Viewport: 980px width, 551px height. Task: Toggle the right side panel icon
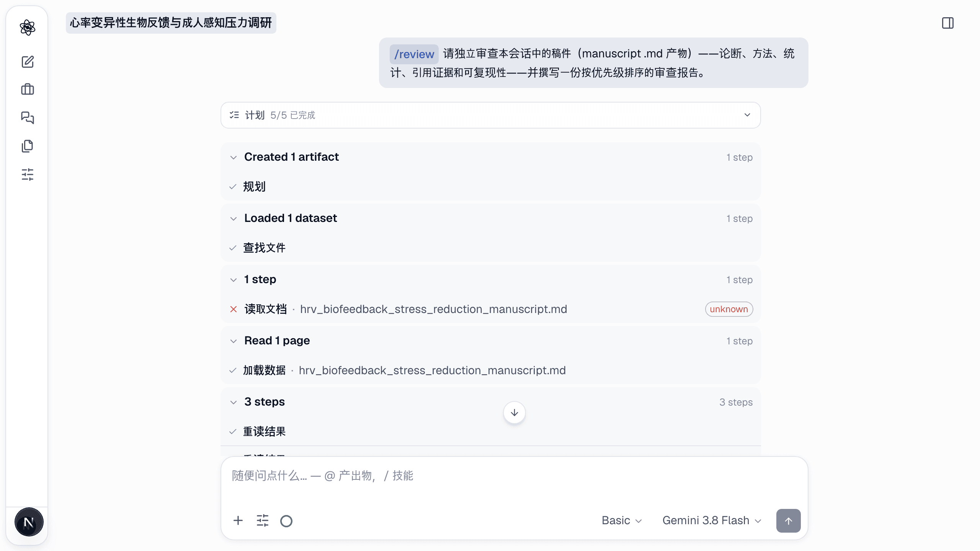(948, 23)
